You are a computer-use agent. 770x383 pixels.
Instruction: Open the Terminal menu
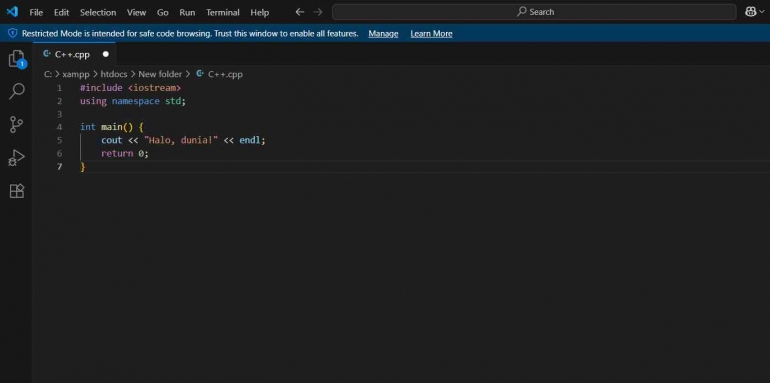point(222,12)
